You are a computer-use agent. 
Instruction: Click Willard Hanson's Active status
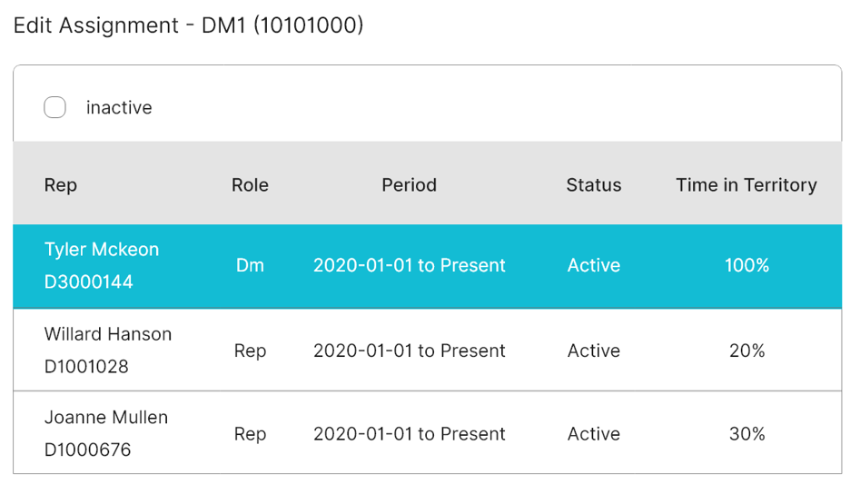(594, 351)
